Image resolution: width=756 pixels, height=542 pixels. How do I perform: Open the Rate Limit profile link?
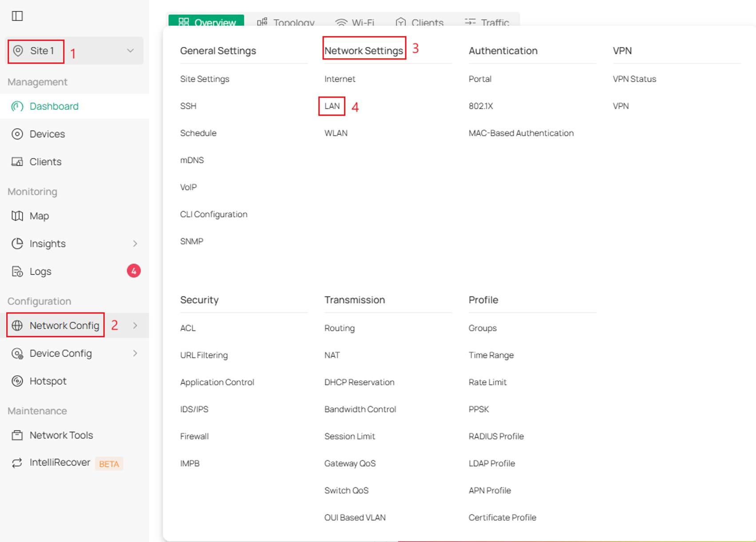pos(488,383)
